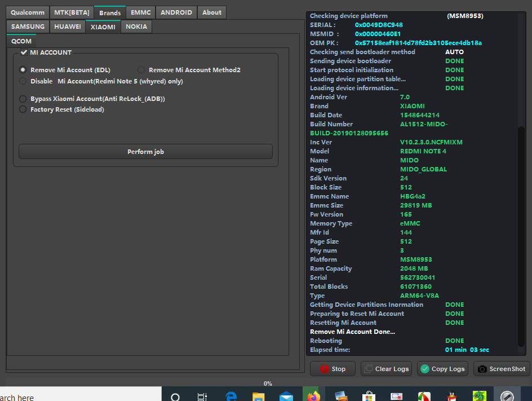
Task: Open Task View in taskbar
Action: pyautogui.click(x=202, y=397)
